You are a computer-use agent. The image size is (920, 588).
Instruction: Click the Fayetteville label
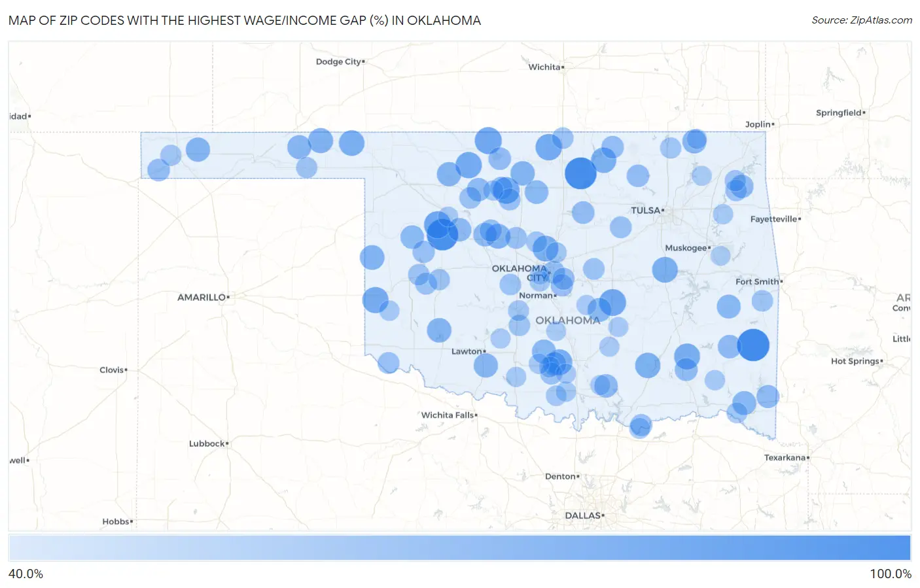tap(773, 219)
